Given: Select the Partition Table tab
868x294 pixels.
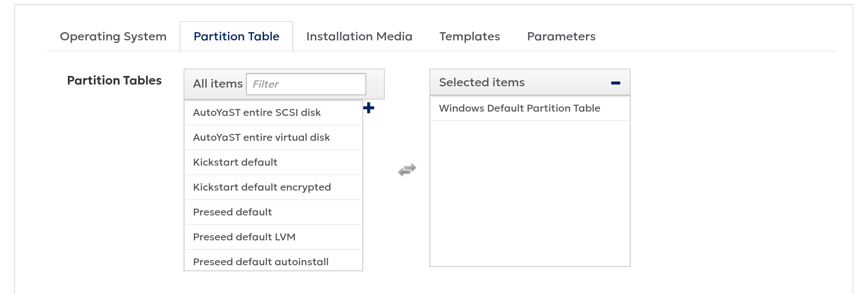Looking at the screenshot, I should tap(236, 36).
